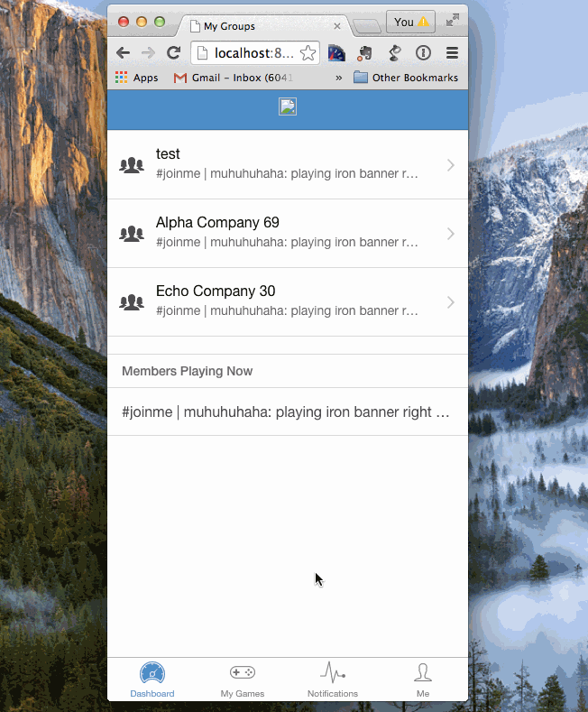Viewport: 588px width, 712px height.
Task: Click the Evernote elephant extension icon
Action: [365, 53]
